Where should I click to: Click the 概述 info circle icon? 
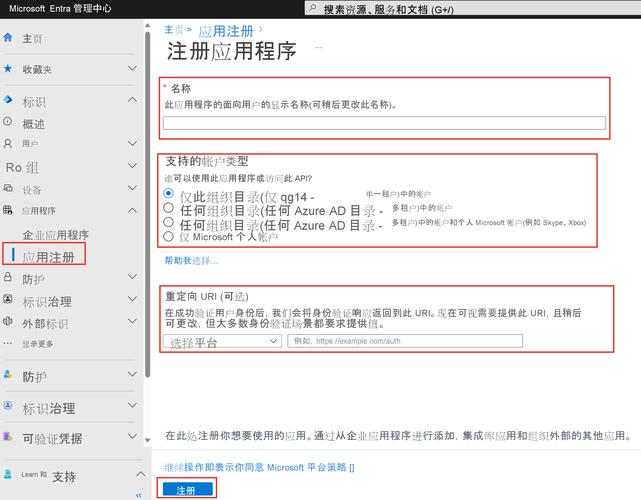(x=7, y=121)
